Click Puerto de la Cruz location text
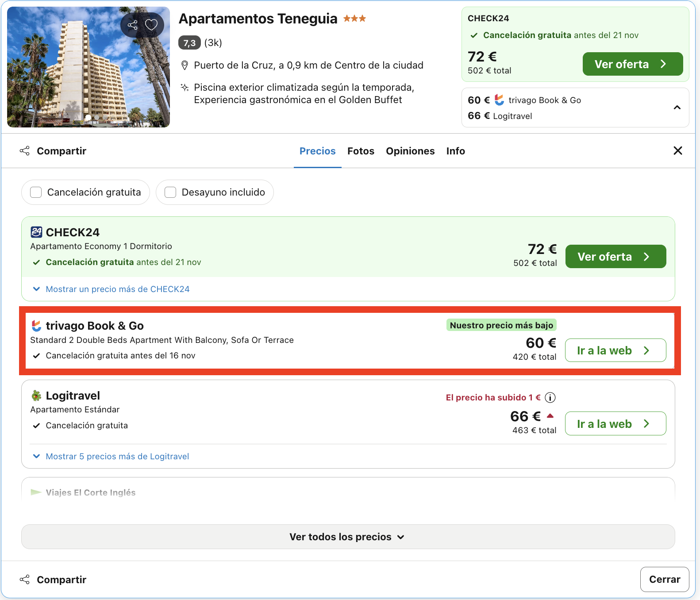The height and width of the screenshot is (600, 700). (x=308, y=65)
